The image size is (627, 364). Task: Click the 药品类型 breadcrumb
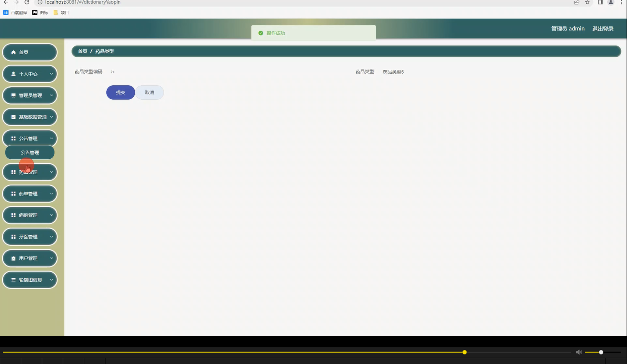pyautogui.click(x=105, y=51)
